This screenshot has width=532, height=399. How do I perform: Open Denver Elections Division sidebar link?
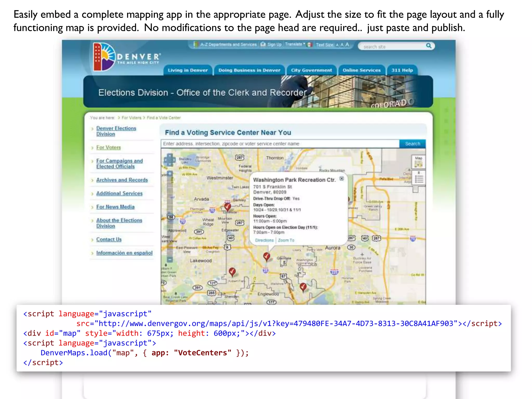(x=116, y=131)
